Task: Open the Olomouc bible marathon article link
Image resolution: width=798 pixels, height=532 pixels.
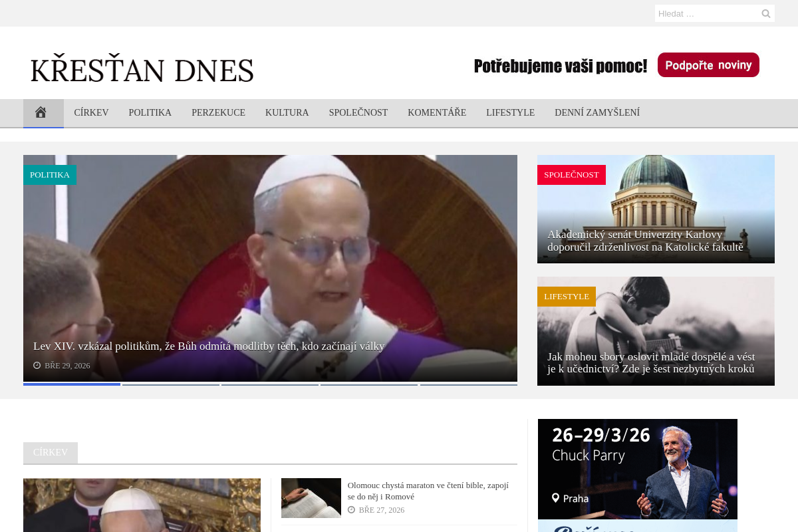Action: point(428,491)
